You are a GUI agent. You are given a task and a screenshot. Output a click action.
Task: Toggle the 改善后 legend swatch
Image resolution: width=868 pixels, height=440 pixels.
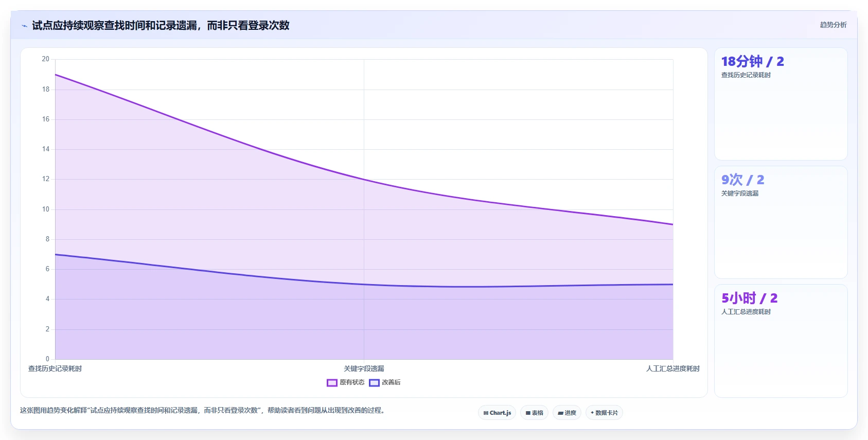[x=374, y=382]
